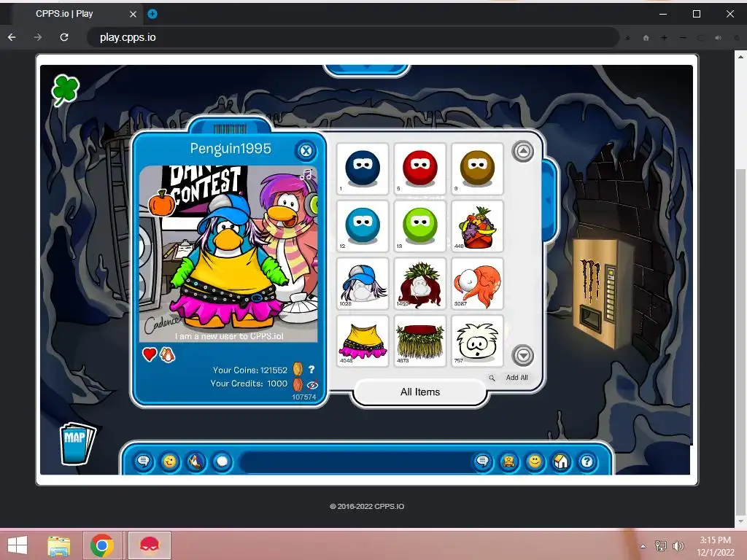The width and height of the screenshot is (747, 560).
Task: Click the Monster energy vending machine
Action: [x=602, y=293]
